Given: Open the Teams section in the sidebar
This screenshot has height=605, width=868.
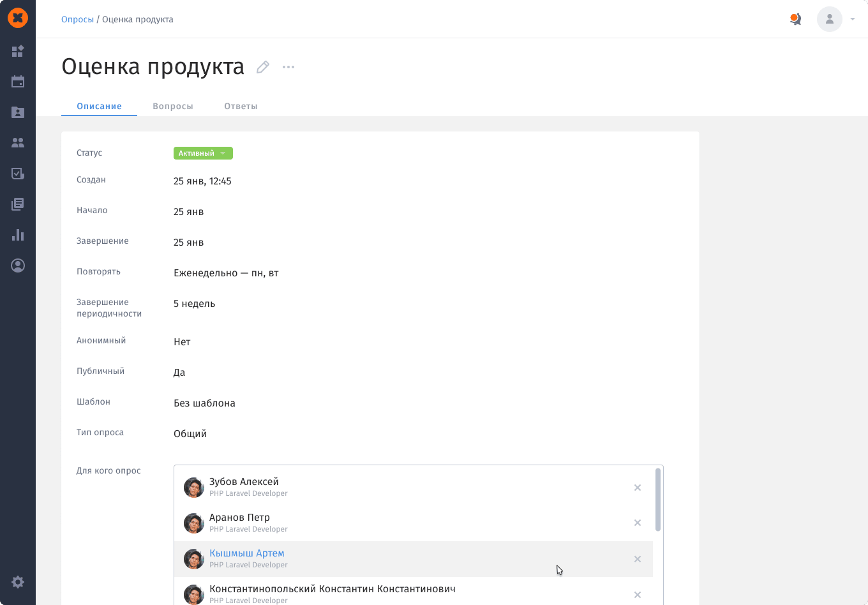Looking at the screenshot, I should click(18, 143).
